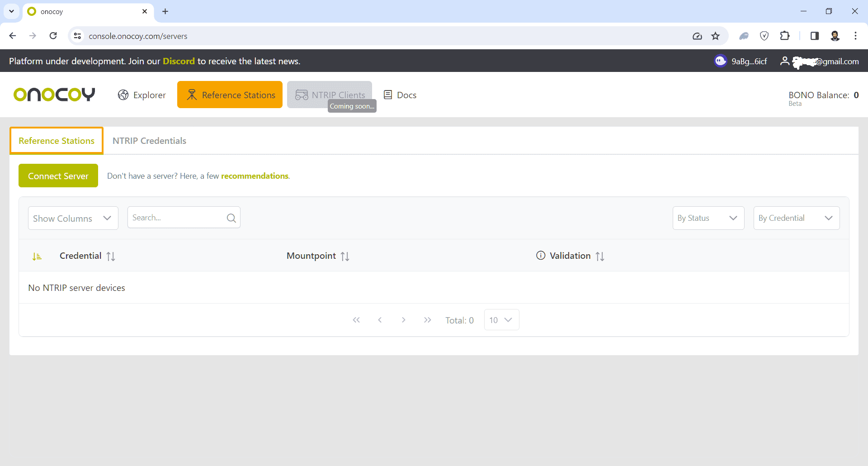Screen dimensions: 868x466
Task: Open Chrome profile avatar
Action: [835, 36]
